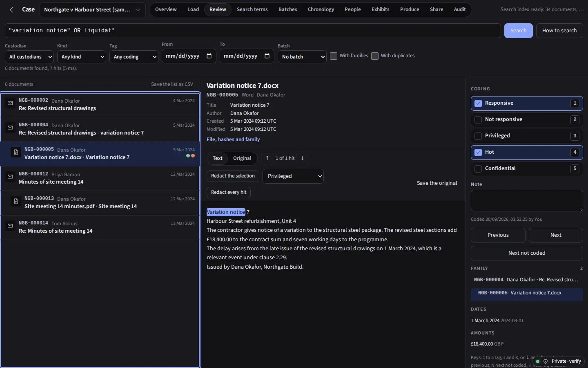Go back using the left chevron arrow
The height and width of the screenshot is (368, 588).
[11, 9]
